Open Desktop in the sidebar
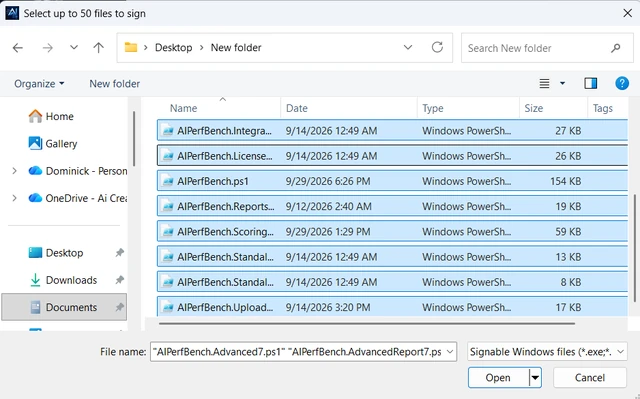The width and height of the screenshot is (640, 399). pos(56,253)
